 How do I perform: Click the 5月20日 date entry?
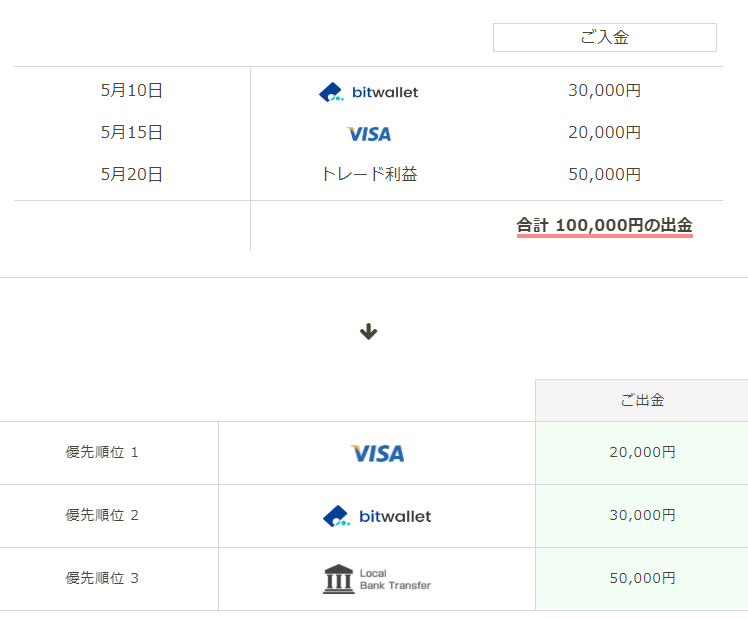(131, 174)
